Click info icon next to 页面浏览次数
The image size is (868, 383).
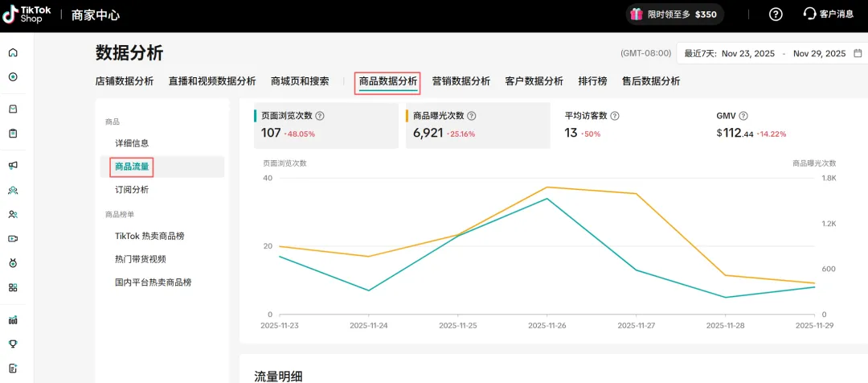point(320,116)
